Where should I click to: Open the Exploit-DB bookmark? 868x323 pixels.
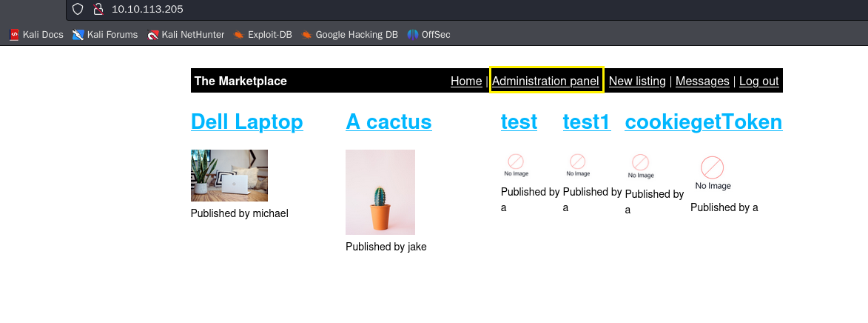(x=263, y=34)
